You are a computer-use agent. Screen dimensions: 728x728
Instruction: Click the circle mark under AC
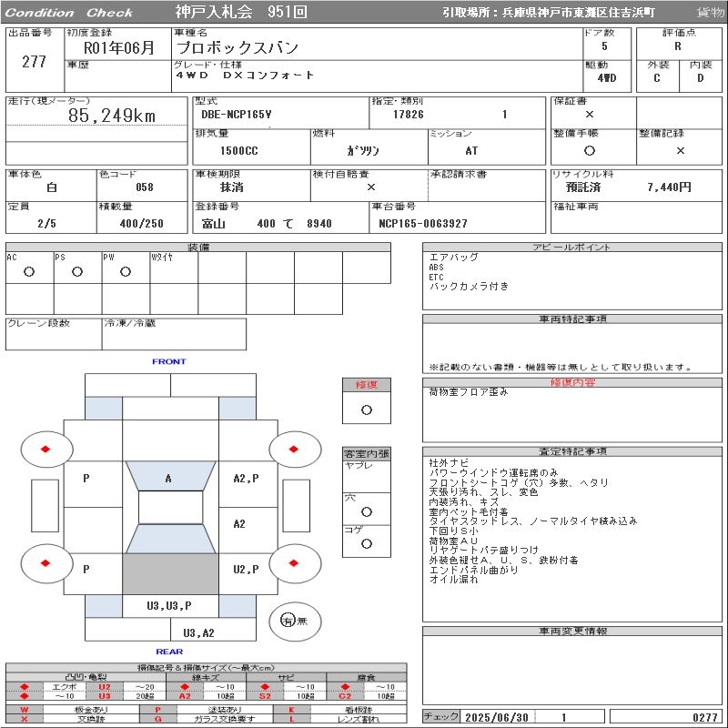click(x=29, y=272)
